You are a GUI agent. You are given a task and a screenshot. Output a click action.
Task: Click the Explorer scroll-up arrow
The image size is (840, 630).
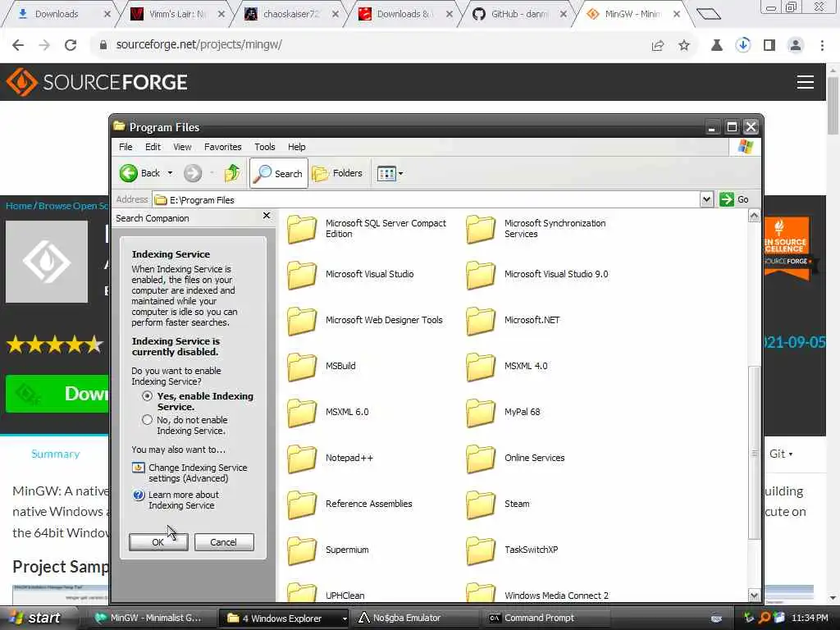[x=755, y=216]
